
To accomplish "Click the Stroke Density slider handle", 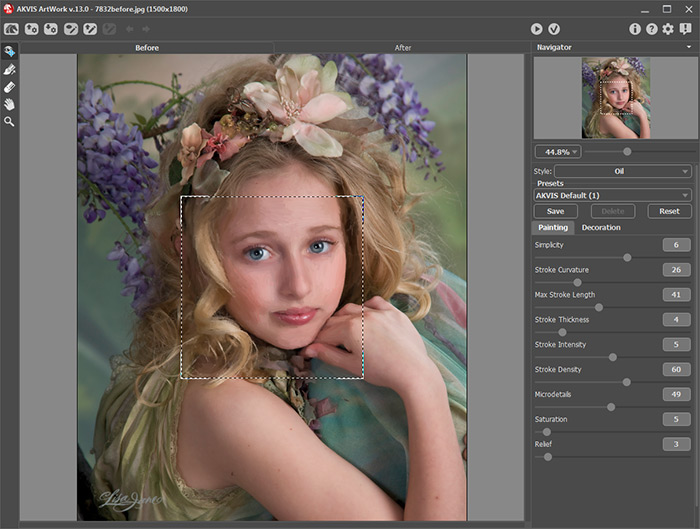I will pyautogui.click(x=627, y=382).
